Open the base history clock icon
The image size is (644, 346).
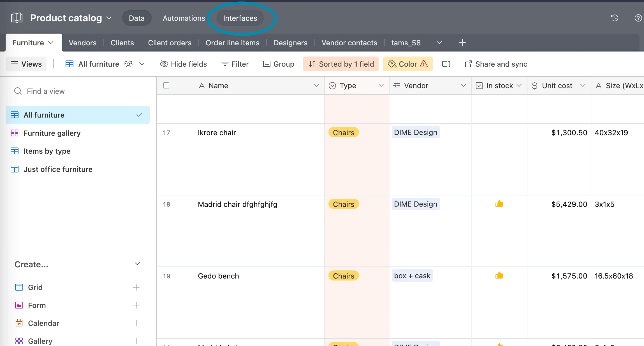pyautogui.click(x=615, y=18)
